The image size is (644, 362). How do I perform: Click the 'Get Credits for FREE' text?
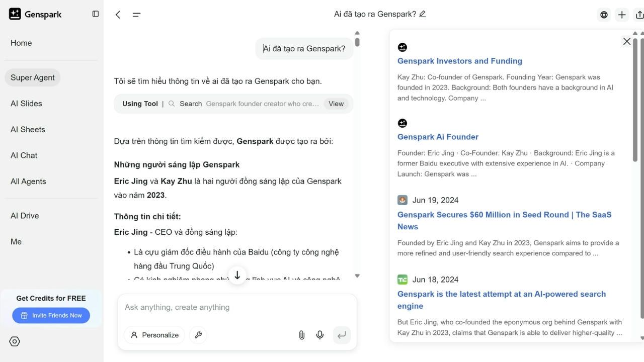click(51, 298)
